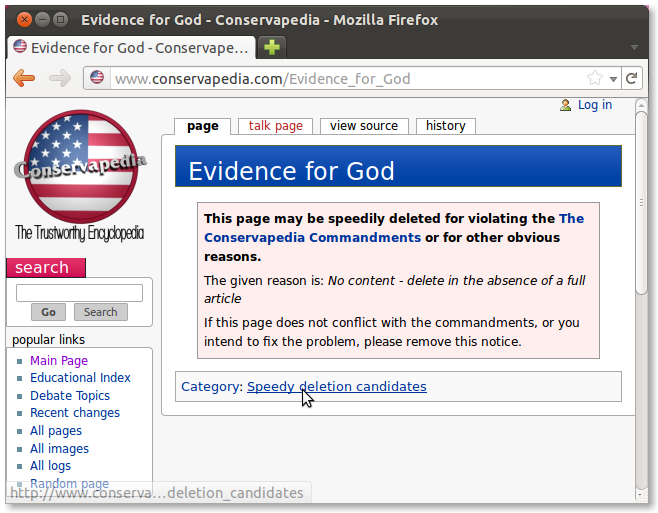Switch to the talk page tab
Screen dimensions: 658x513
click(275, 126)
